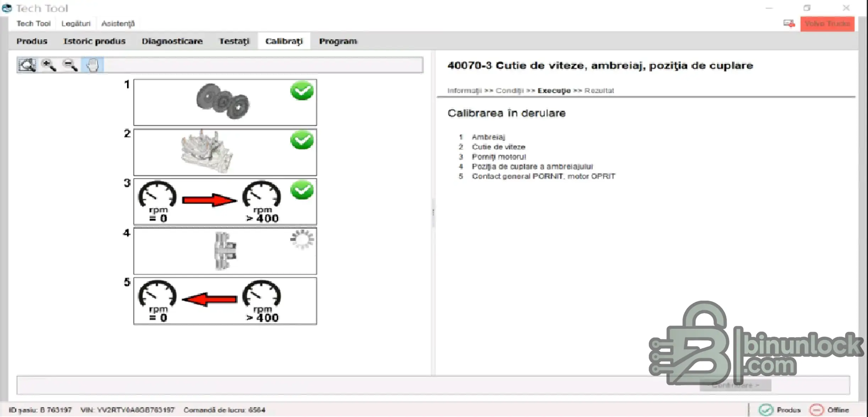Click the Rezultat breadcrumb step

(x=599, y=91)
